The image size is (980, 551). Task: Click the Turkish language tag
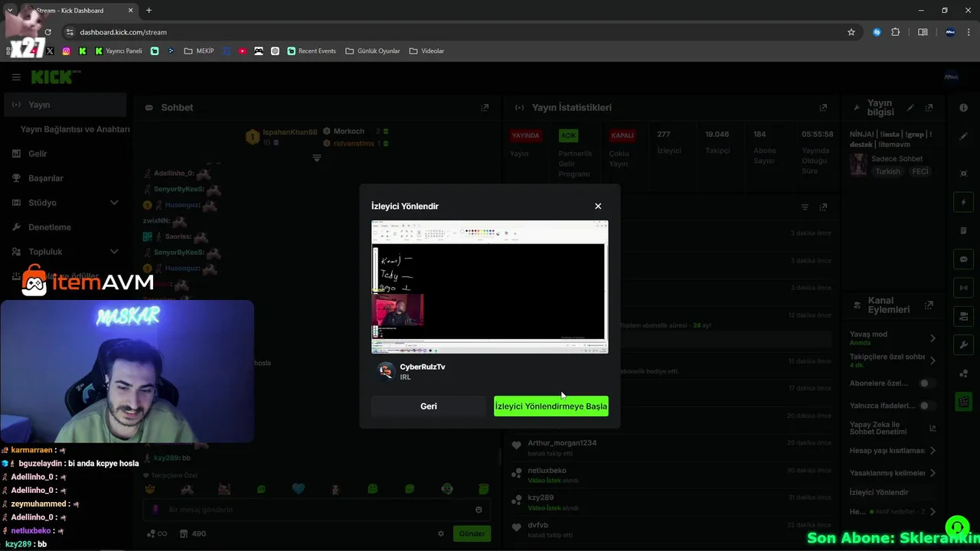(888, 172)
